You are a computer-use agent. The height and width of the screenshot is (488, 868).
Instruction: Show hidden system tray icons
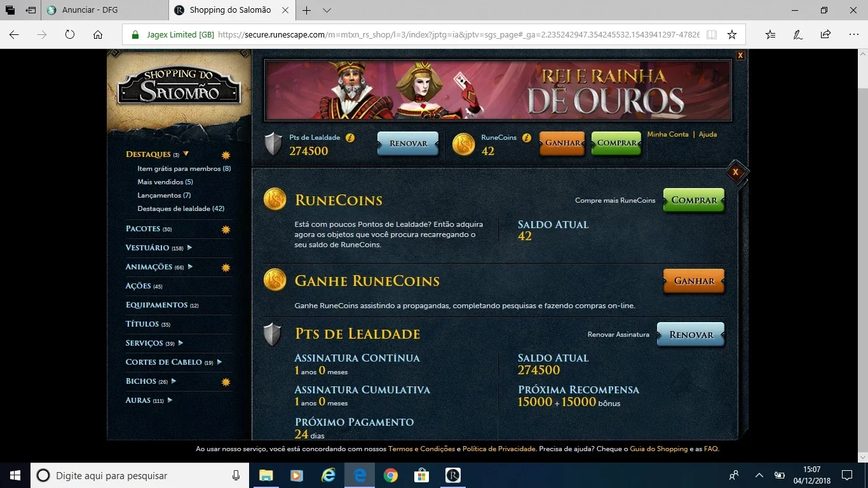pos(759,475)
